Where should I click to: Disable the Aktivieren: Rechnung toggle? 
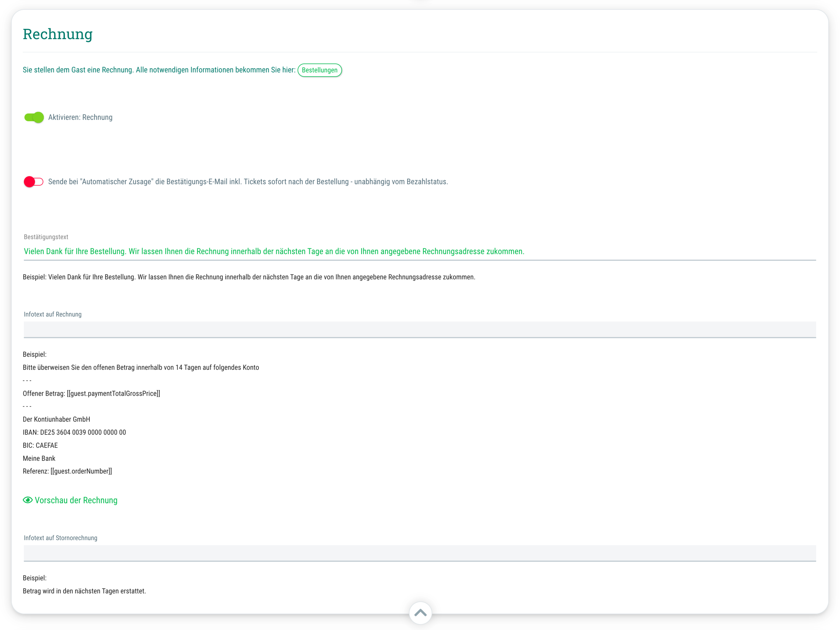34,117
